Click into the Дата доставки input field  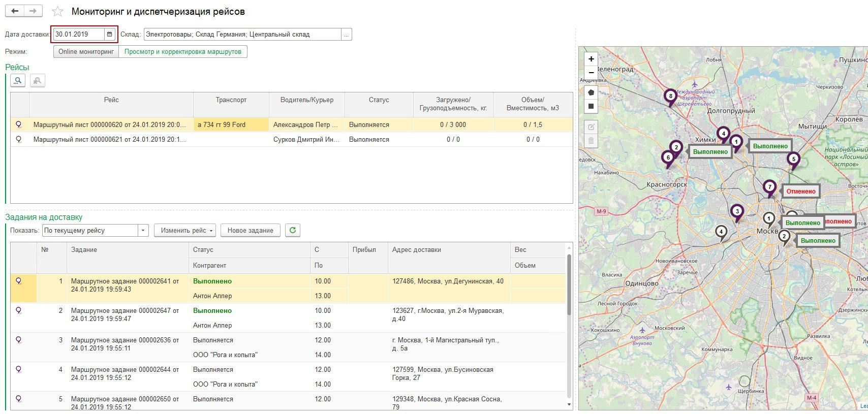[79, 34]
